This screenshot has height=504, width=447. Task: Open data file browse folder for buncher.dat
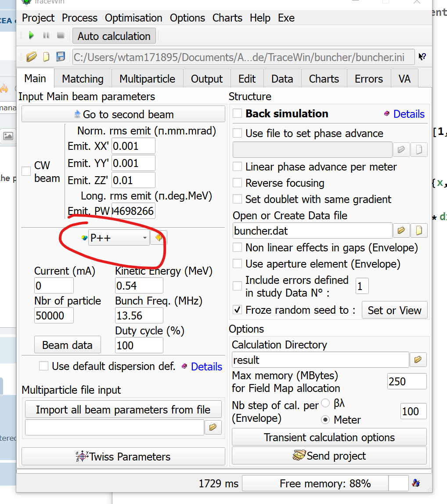(x=401, y=230)
